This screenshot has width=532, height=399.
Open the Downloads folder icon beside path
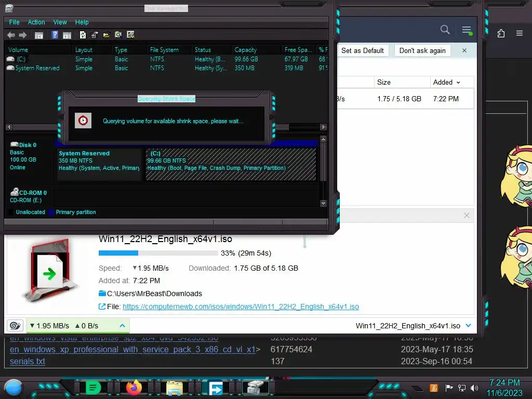click(102, 294)
